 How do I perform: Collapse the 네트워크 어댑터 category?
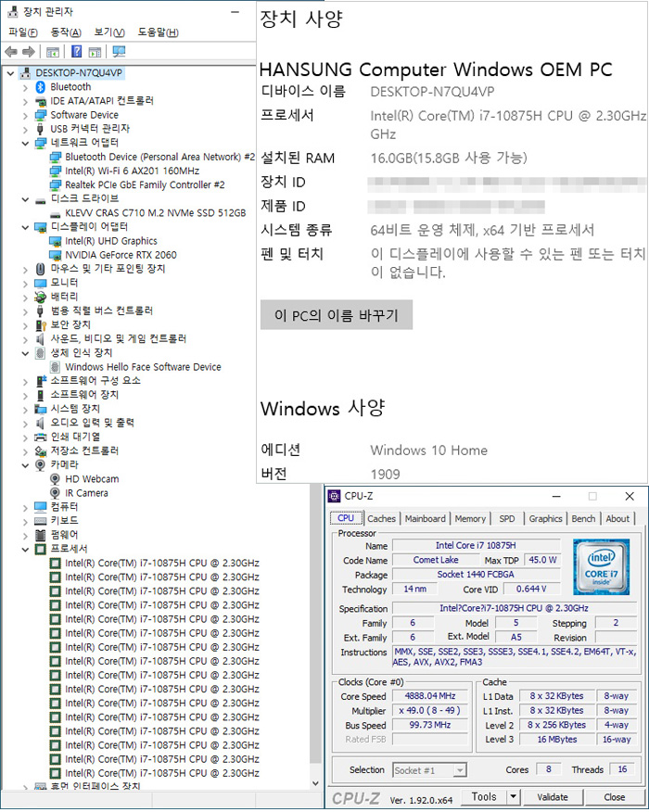(x=25, y=143)
